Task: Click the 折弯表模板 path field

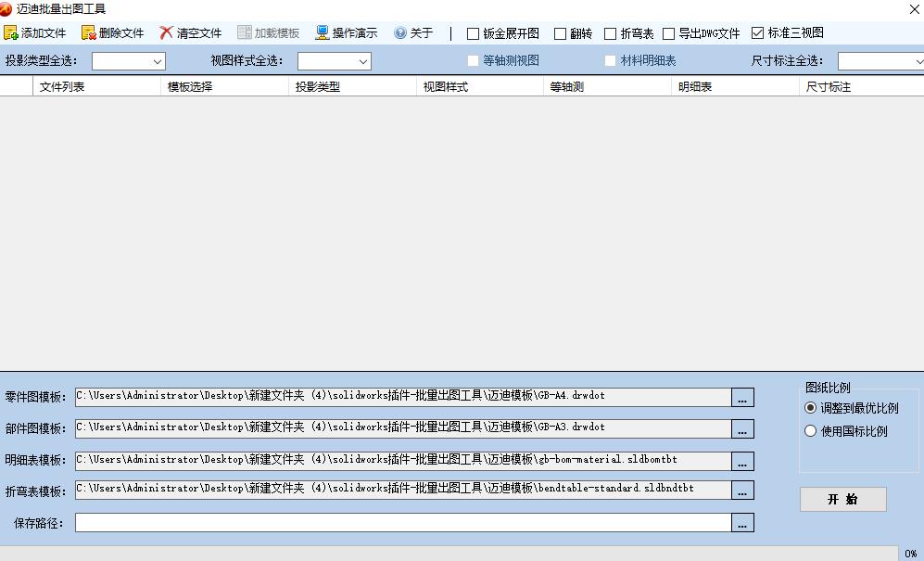Action: pos(403,490)
